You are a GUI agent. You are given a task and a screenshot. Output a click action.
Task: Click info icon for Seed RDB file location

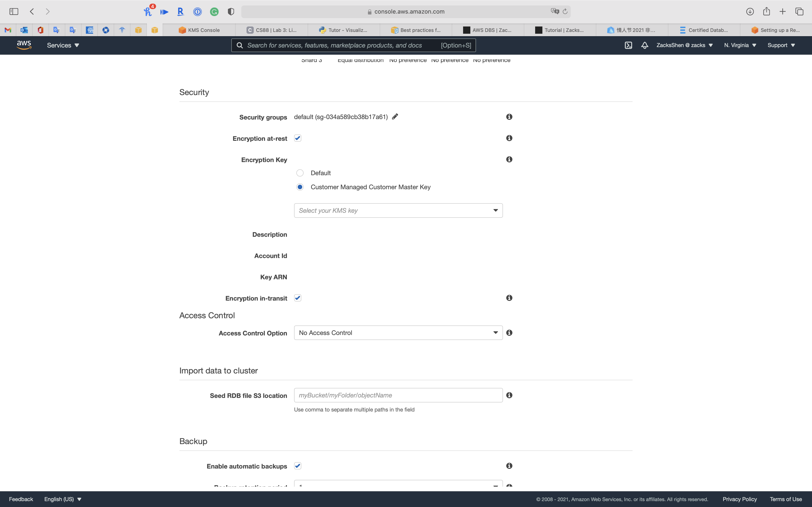[x=509, y=395]
